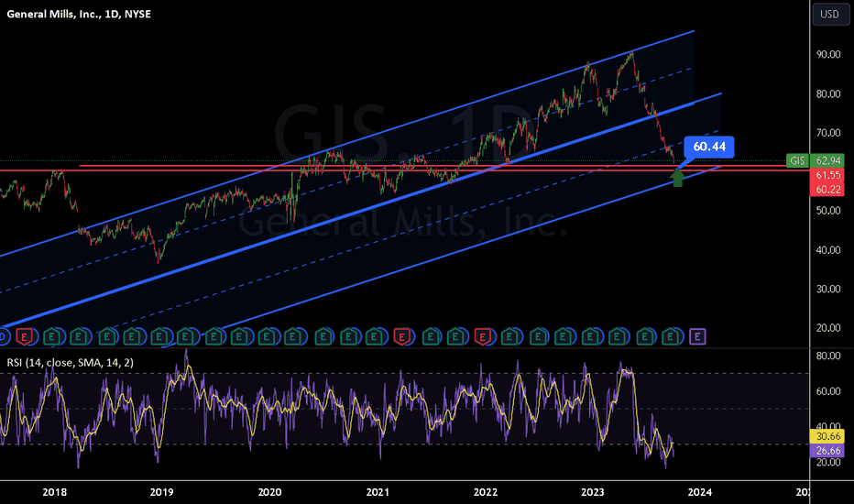The height and width of the screenshot is (504, 854).
Task: Select the blue 60.44 price callout
Action: [x=709, y=148]
